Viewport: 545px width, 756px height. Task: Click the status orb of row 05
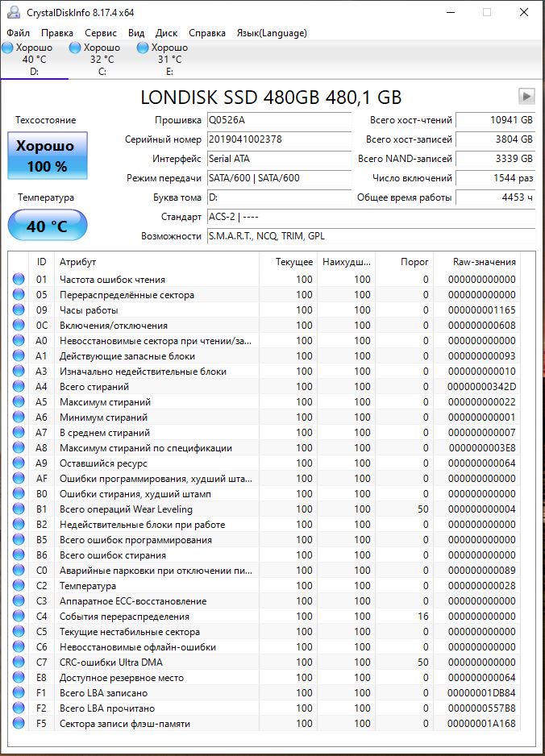click(19, 295)
